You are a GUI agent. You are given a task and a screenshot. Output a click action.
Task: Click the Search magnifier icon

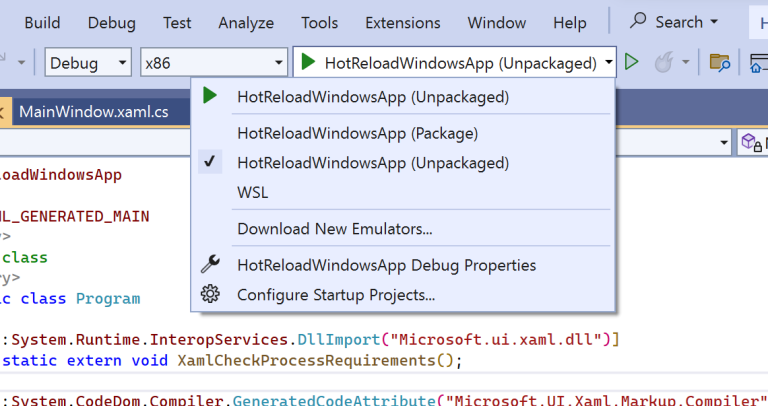tap(638, 22)
